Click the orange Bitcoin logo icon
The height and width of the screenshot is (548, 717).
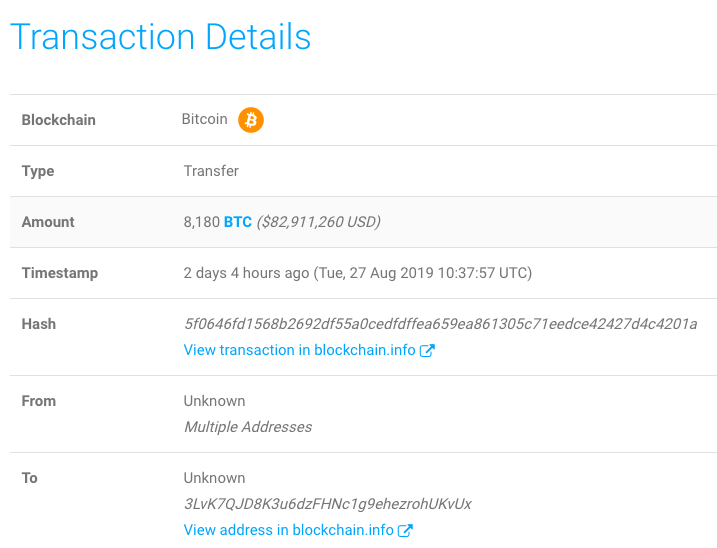tap(251, 120)
